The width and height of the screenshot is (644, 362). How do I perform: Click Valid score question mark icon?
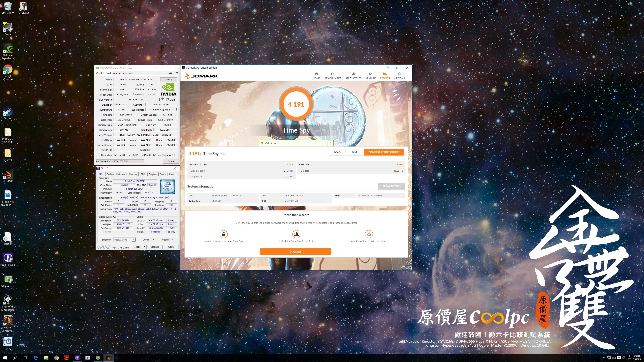click(330, 143)
